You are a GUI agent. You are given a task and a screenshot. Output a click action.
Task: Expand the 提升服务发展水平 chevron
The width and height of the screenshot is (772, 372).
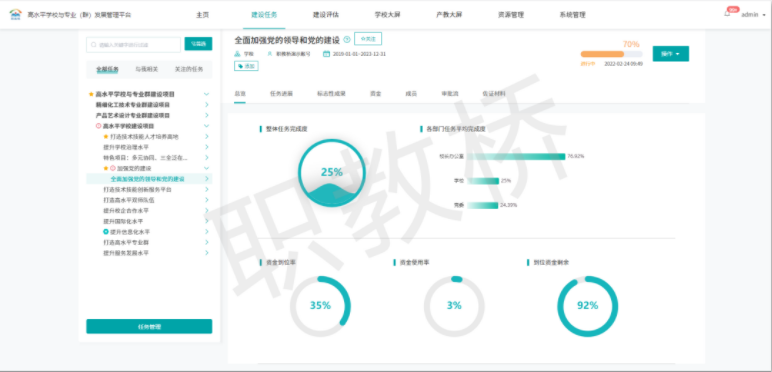(206, 253)
